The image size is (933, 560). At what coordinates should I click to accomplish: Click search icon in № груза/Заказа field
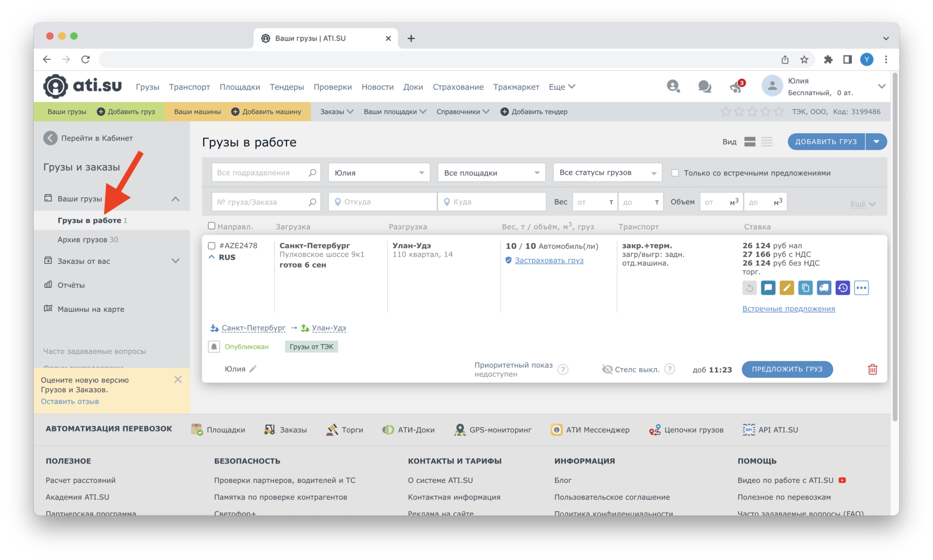point(312,202)
